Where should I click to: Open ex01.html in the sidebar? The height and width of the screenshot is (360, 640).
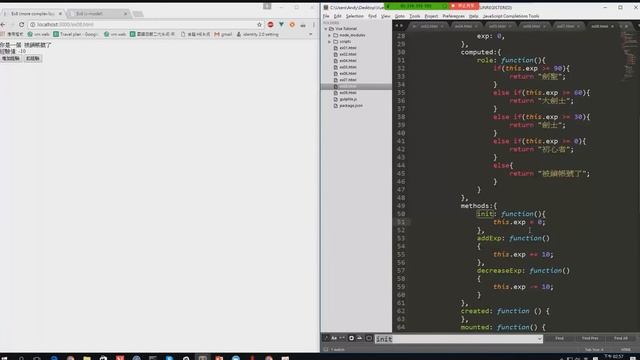tap(347, 48)
